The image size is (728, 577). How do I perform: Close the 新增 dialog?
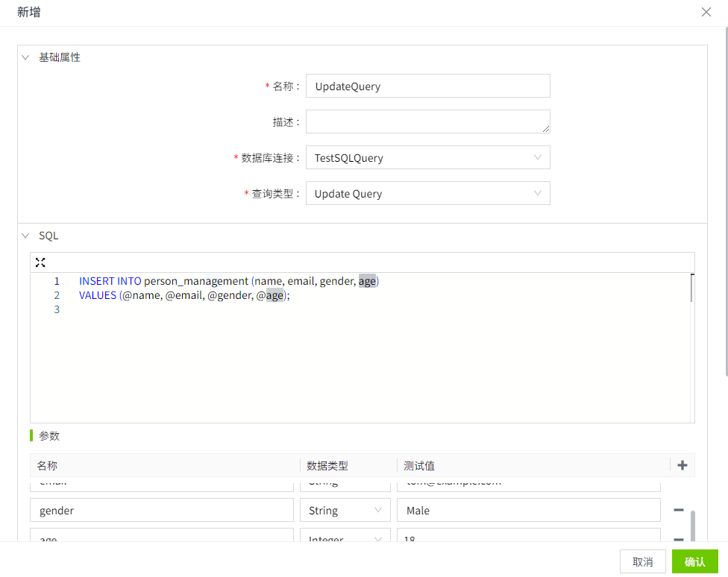click(706, 12)
